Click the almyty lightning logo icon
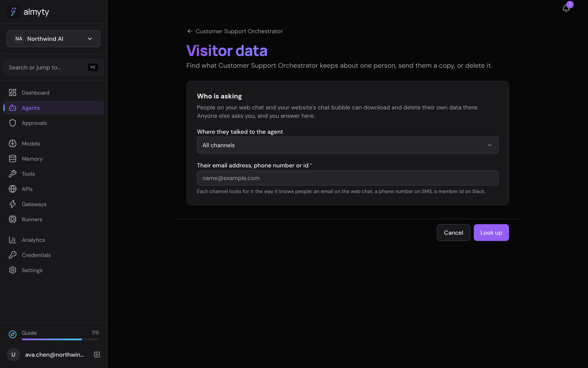 [x=13, y=12]
